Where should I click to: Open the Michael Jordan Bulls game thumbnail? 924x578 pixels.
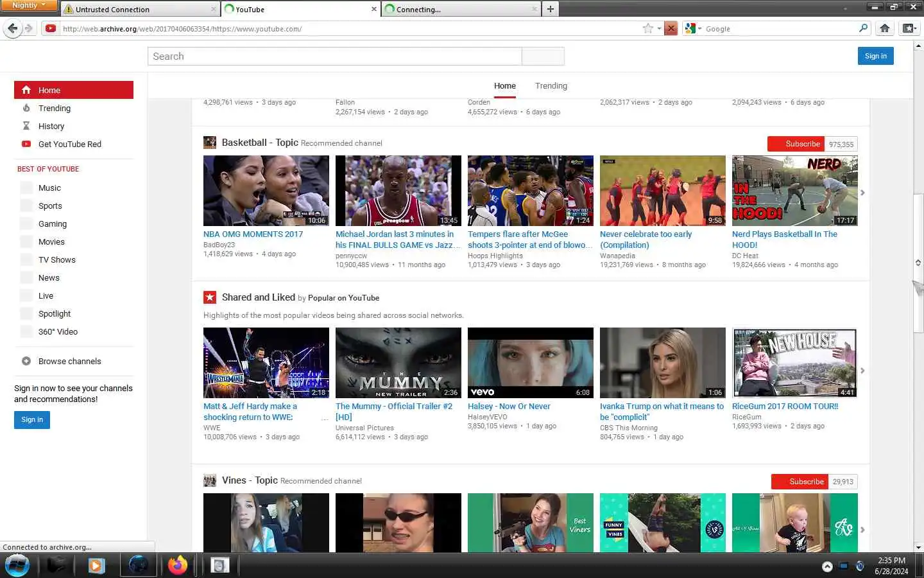click(x=398, y=191)
